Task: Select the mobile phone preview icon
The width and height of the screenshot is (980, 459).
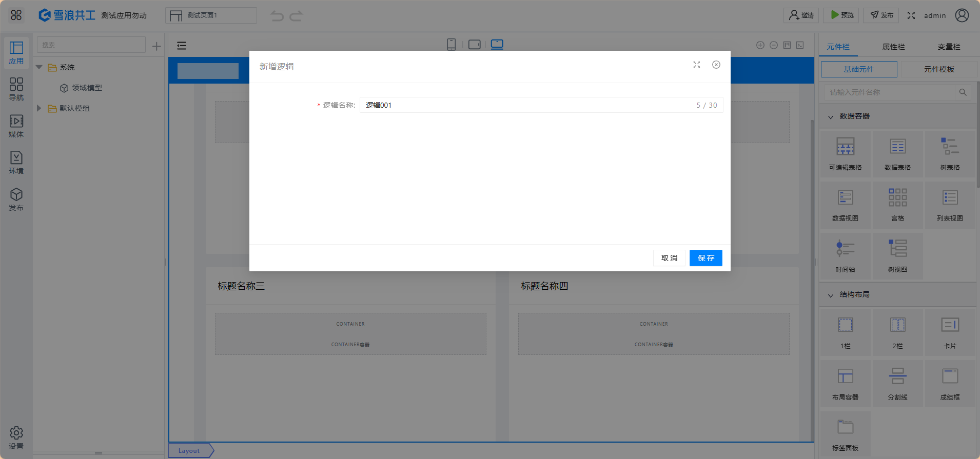Action: coord(451,45)
